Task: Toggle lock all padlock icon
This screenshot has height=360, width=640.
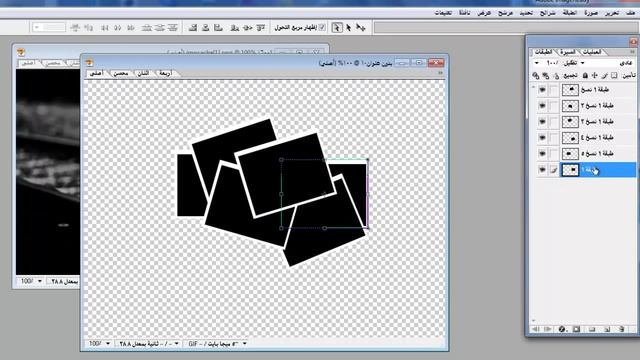Action: [x=585, y=76]
